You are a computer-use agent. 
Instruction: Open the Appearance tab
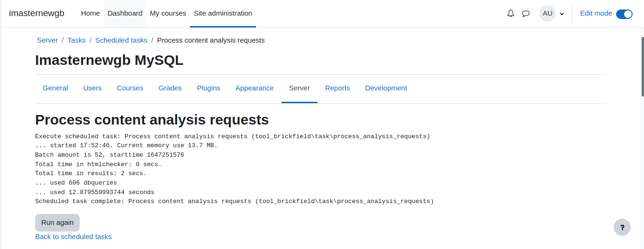[x=254, y=88]
